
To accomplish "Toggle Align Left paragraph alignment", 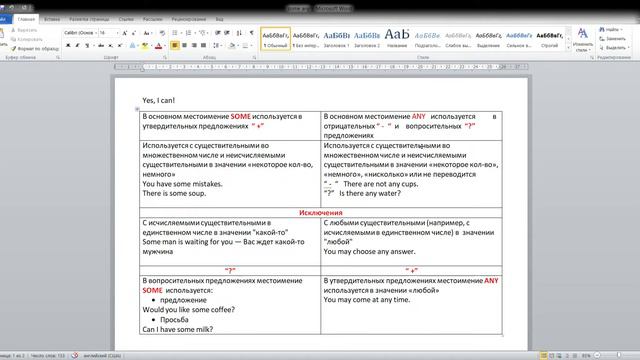I will tap(175, 45).
